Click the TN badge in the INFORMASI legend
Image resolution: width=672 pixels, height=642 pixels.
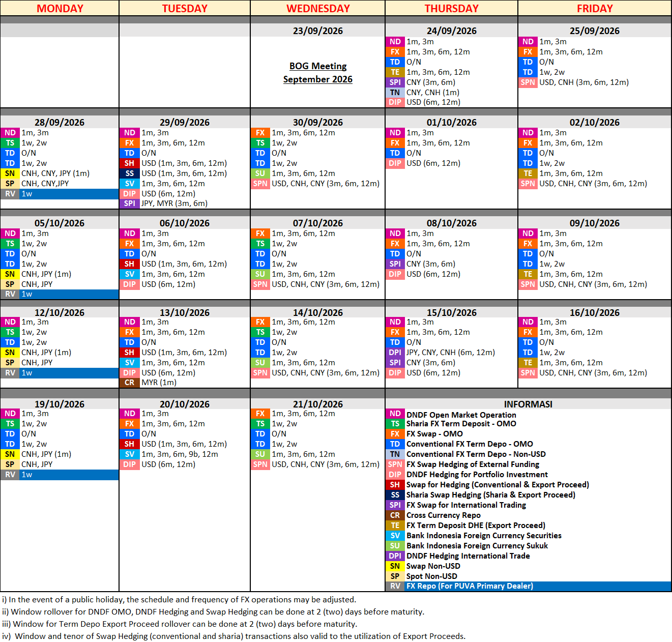(395, 454)
